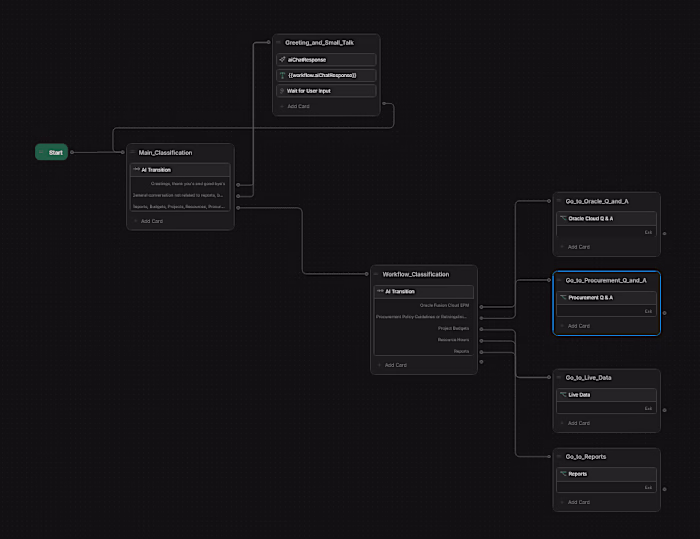Click drag handle icon of Main_Classification node
The height and width of the screenshot is (539, 700).
point(133,152)
